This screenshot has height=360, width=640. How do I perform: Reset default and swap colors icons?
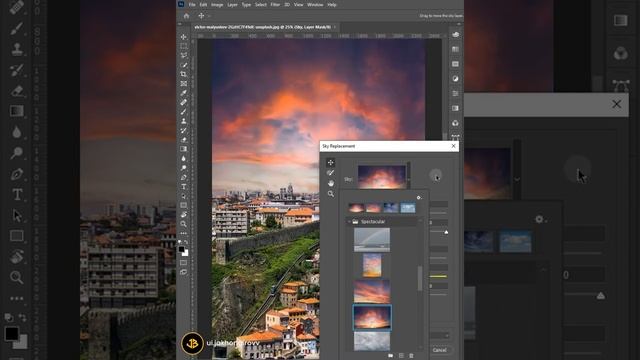(x=183, y=242)
